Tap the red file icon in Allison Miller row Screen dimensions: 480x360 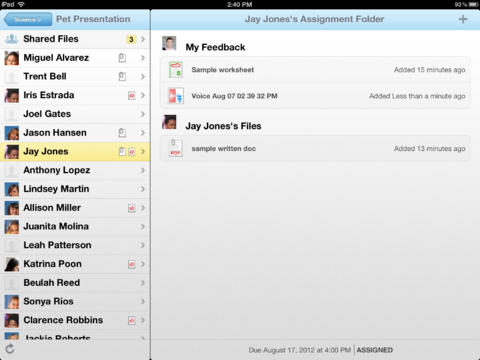[x=132, y=208]
